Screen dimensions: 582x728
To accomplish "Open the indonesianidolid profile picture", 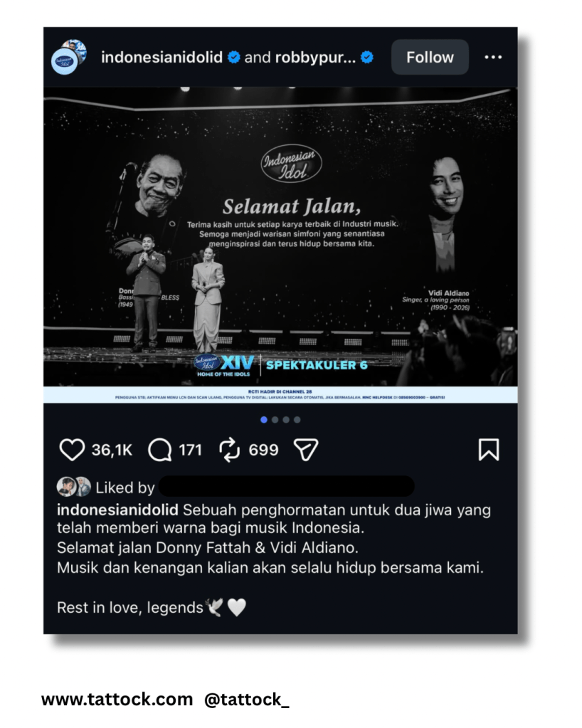I will tap(69, 57).
